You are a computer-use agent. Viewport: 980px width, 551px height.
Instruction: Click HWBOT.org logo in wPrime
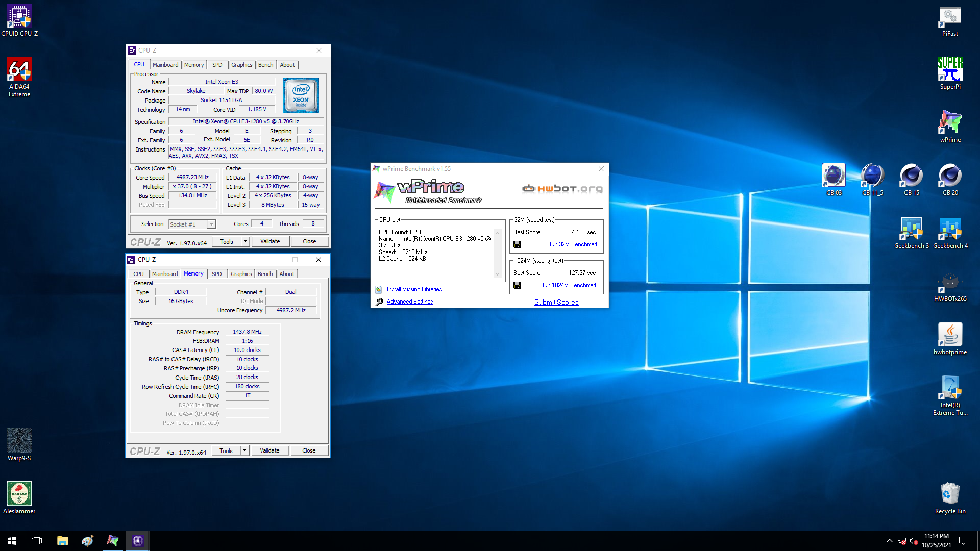pyautogui.click(x=562, y=189)
